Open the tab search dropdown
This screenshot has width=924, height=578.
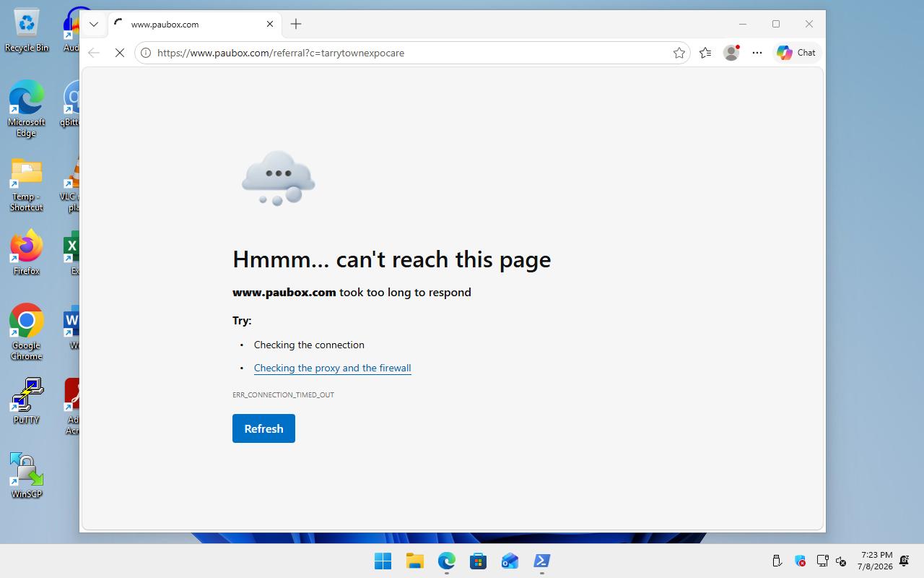94,24
